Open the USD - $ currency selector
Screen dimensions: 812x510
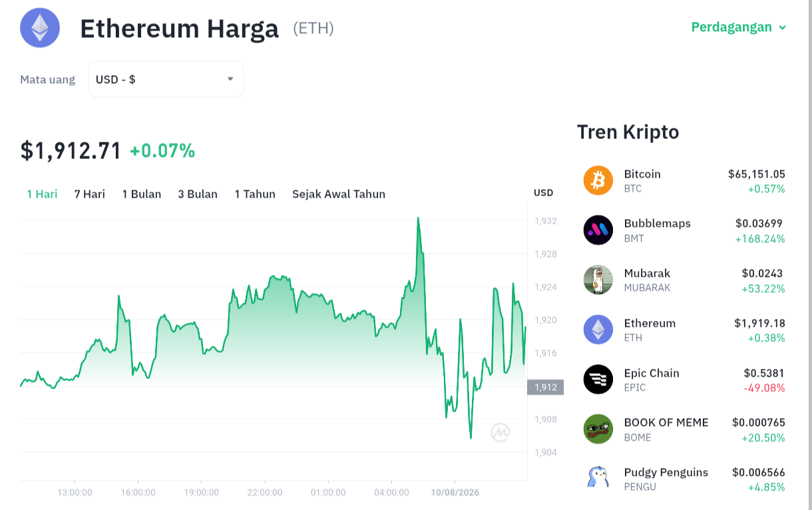pyautogui.click(x=166, y=79)
